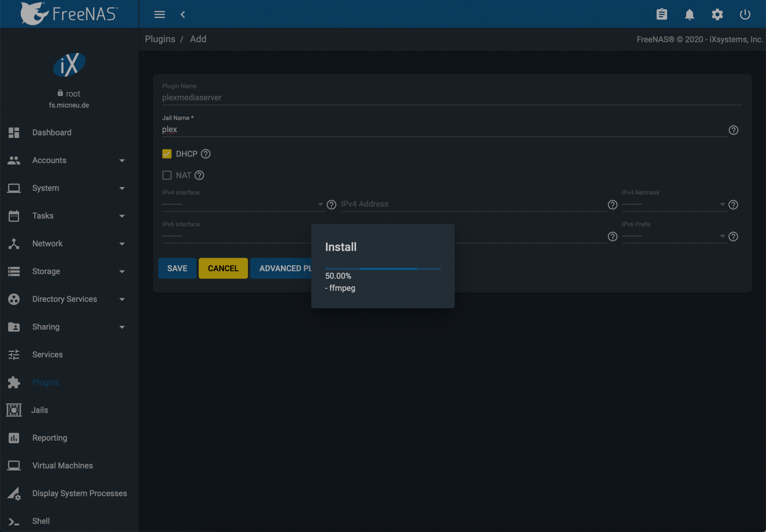
Task: Click the Services sliders icon
Action: click(14, 355)
